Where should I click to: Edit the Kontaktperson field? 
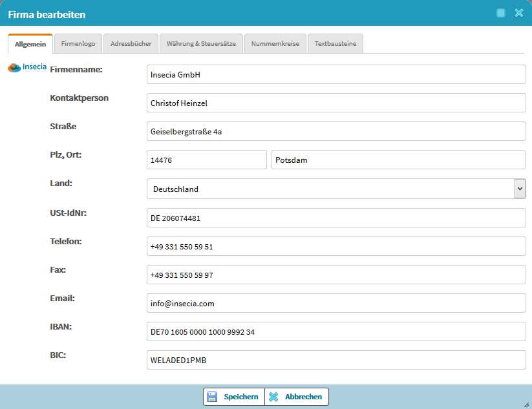pyautogui.click(x=336, y=103)
